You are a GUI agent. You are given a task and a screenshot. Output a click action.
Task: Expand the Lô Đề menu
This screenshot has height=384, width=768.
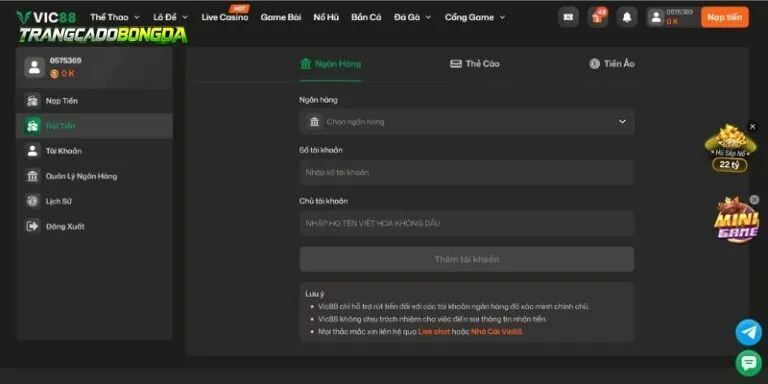click(x=170, y=17)
